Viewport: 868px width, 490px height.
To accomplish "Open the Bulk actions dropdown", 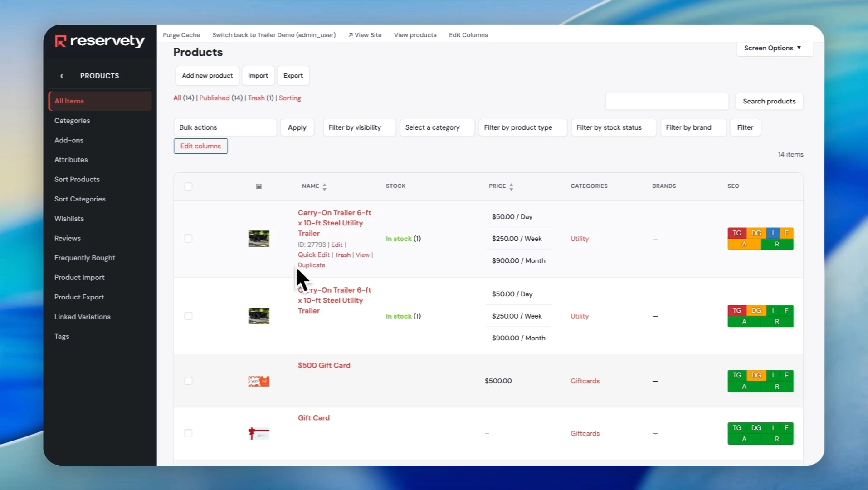I will point(225,127).
